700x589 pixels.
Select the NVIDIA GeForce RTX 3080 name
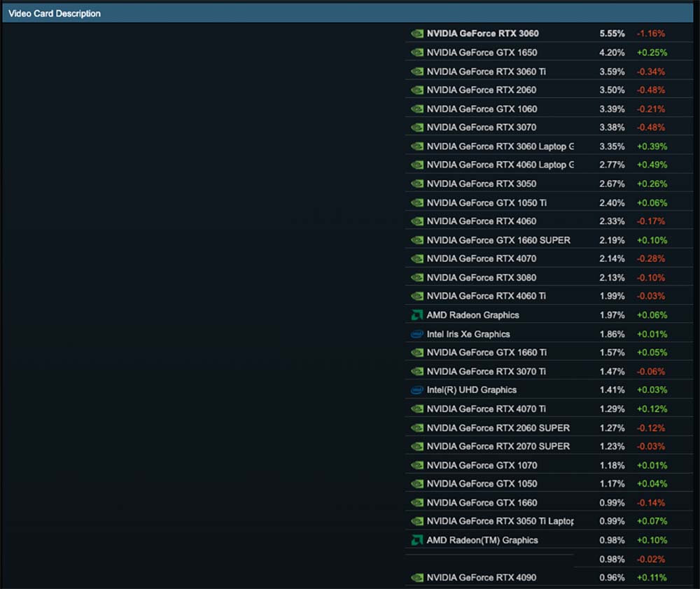point(482,277)
